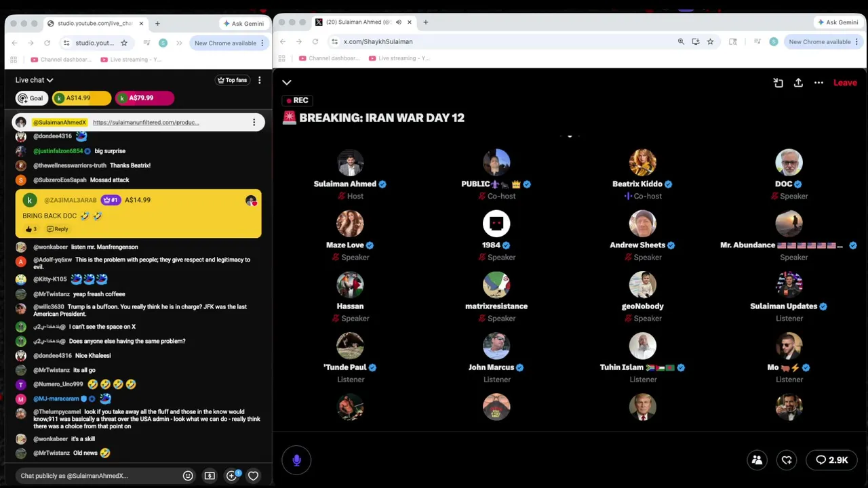The width and height of the screenshot is (868, 488).
Task: Click Ask Gemini in the YouTube Studio window
Action: [x=243, y=23]
